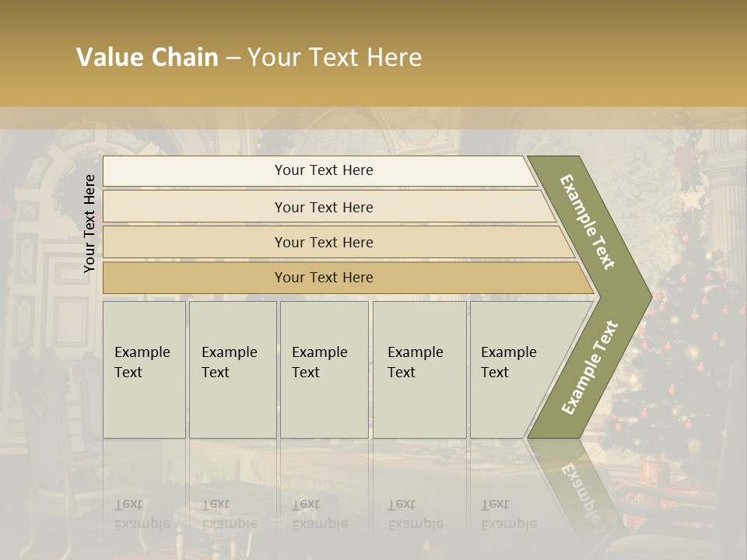Click the middle "Example Text" box of five
747x560 pixels.
(323, 369)
